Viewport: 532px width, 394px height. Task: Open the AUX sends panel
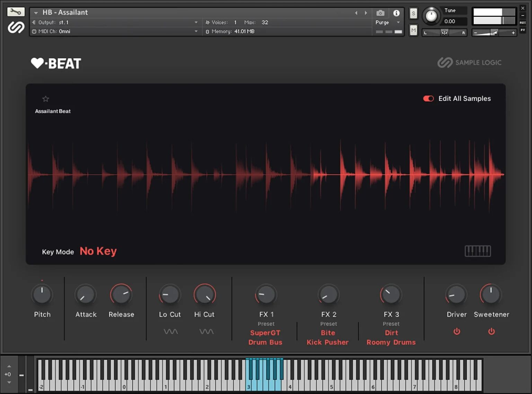coord(523,22)
